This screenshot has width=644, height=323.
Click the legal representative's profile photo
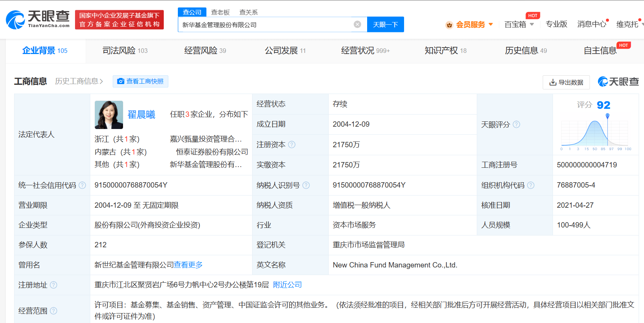click(x=109, y=115)
